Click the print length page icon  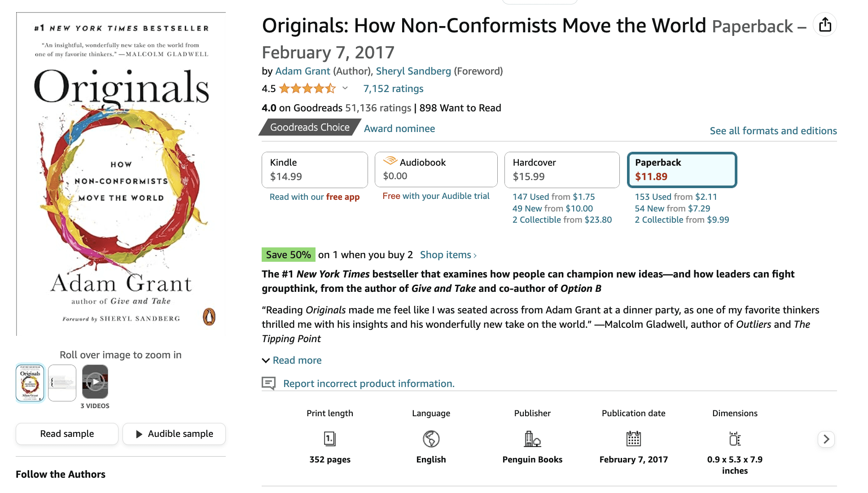[x=330, y=439]
